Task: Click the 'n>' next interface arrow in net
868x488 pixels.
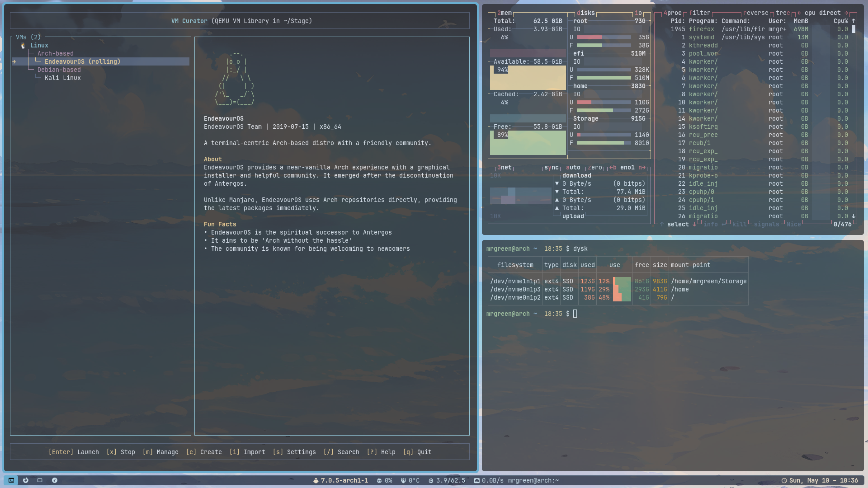Action: tap(642, 167)
